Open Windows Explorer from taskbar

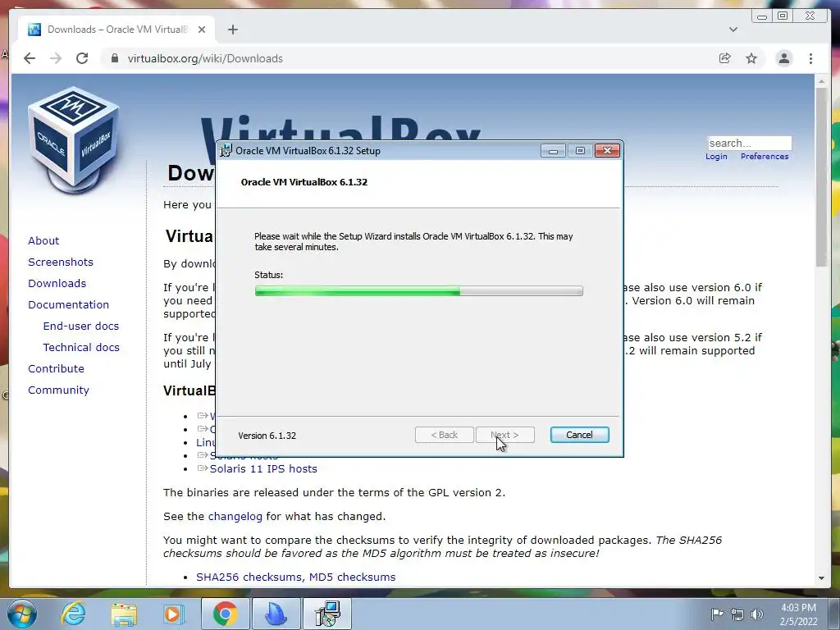point(124,614)
